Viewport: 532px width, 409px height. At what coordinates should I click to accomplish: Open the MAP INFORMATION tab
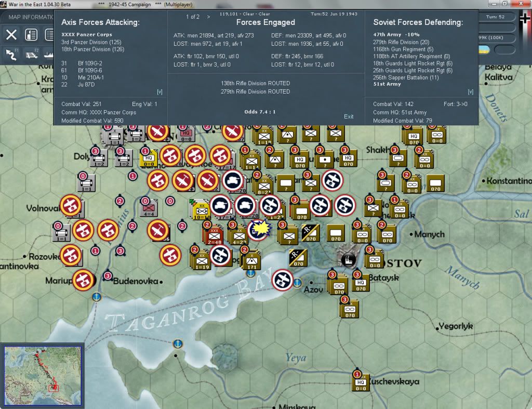31,17
